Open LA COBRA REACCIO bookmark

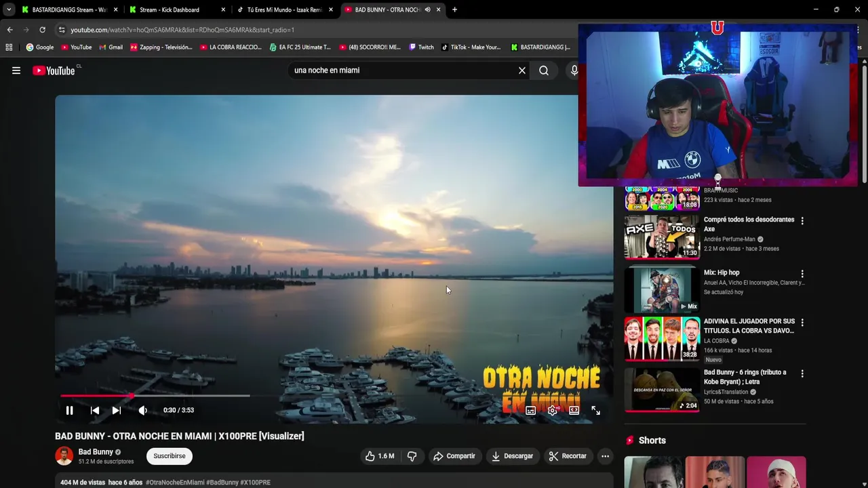[x=231, y=47]
